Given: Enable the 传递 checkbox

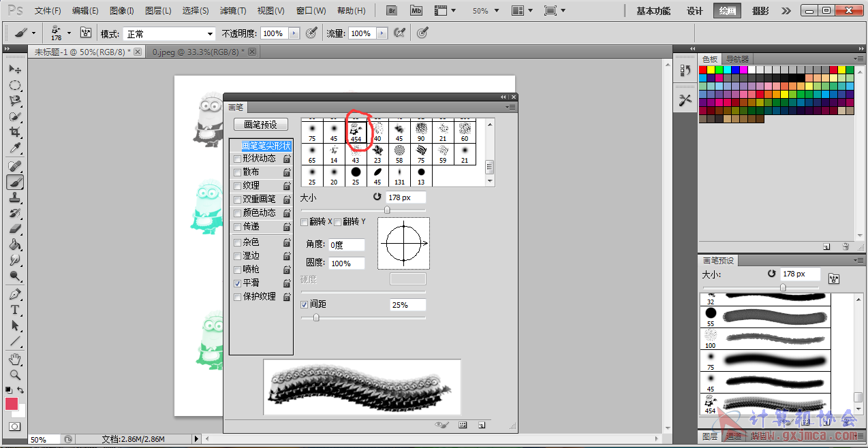Looking at the screenshot, I should click(x=237, y=227).
